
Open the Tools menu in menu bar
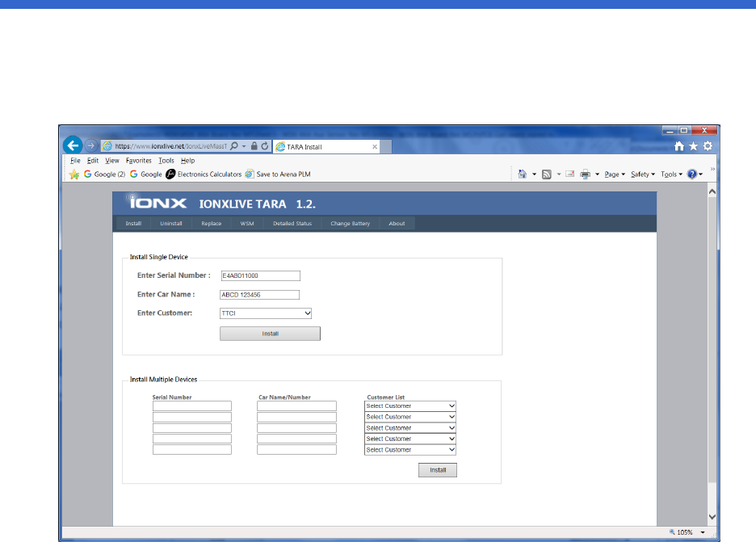click(166, 161)
